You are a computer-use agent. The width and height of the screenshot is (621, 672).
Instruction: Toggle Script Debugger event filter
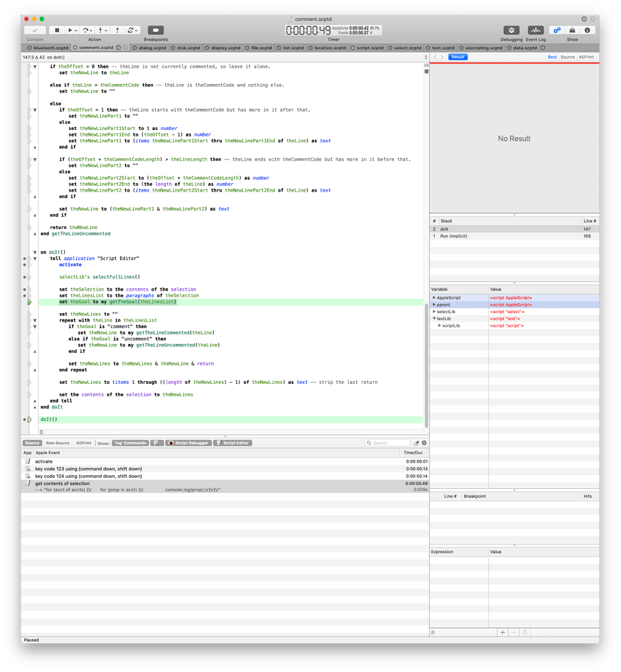click(188, 443)
